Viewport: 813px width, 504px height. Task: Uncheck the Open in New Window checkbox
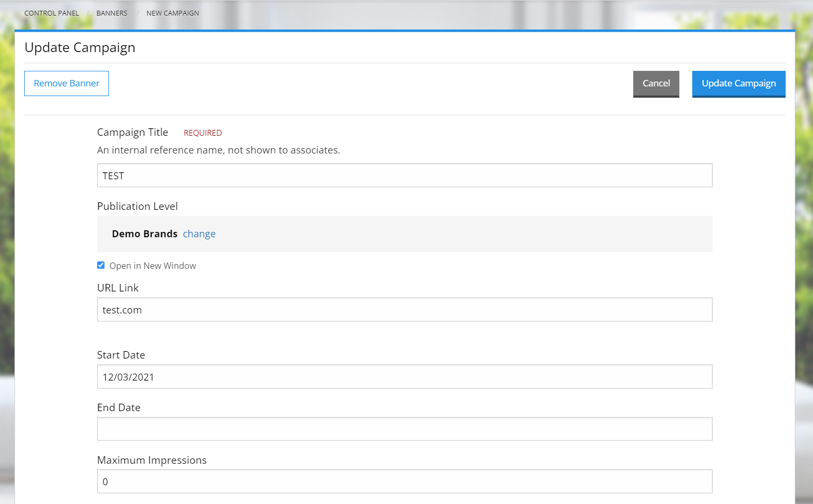[x=101, y=265]
